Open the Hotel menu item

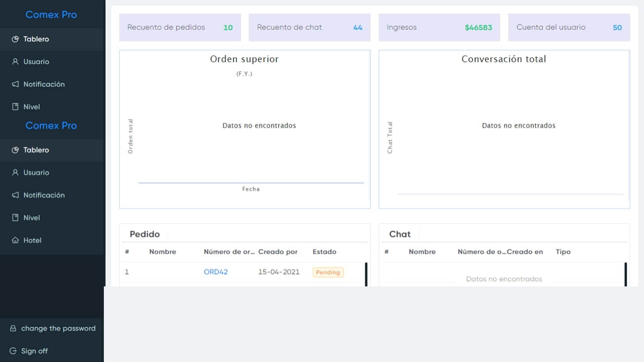tap(32, 240)
